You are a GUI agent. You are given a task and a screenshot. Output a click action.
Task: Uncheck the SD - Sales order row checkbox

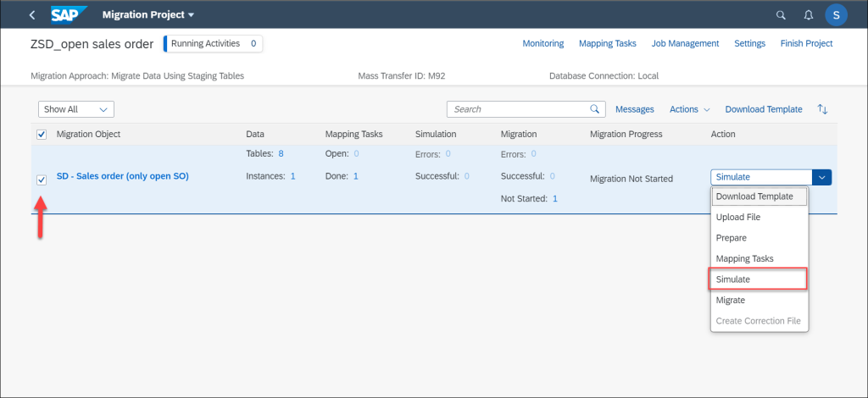click(x=42, y=180)
